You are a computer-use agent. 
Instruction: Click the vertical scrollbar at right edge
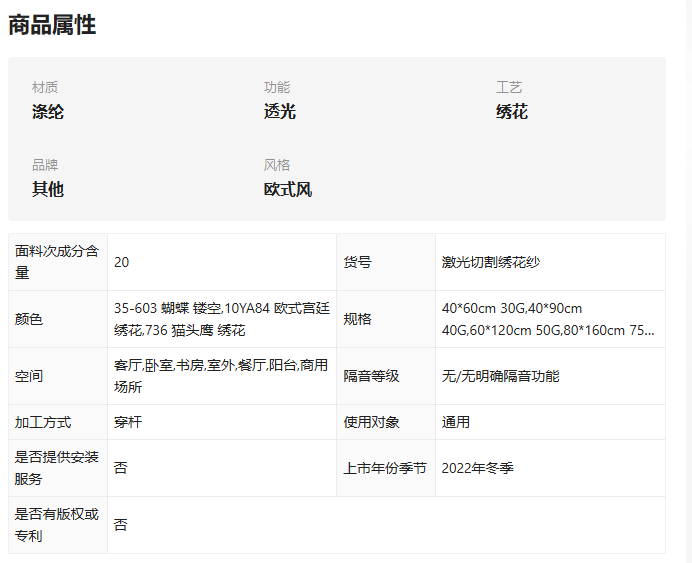point(688,282)
